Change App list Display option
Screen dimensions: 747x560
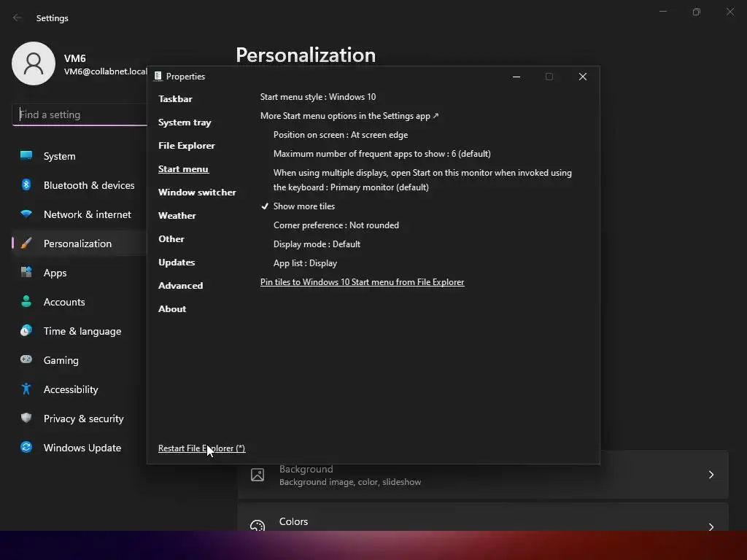[x=306, y=263]
